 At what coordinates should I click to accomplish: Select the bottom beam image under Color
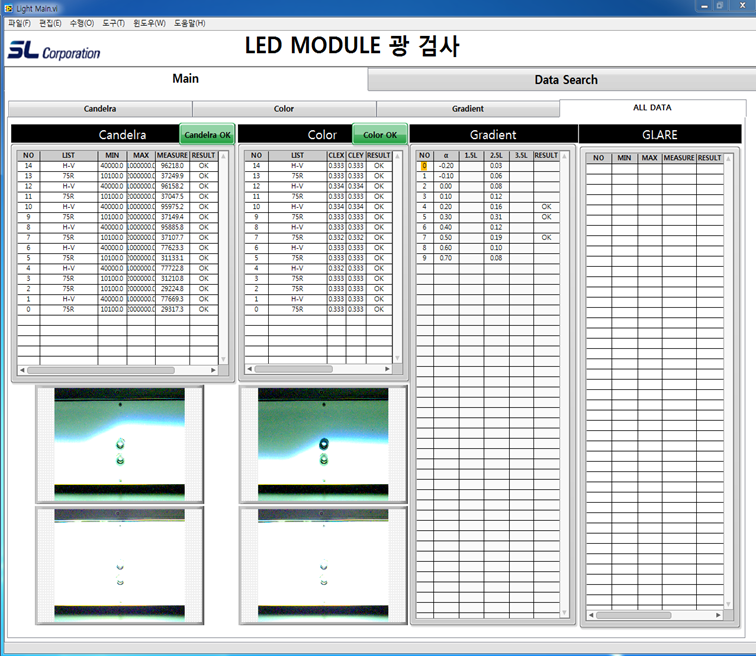322,565
